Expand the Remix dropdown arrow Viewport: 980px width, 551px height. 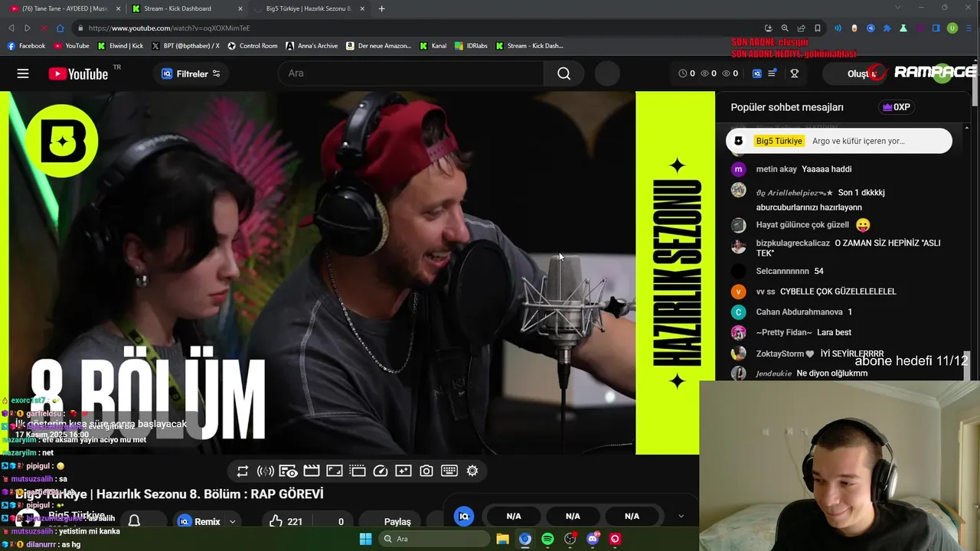232,521
